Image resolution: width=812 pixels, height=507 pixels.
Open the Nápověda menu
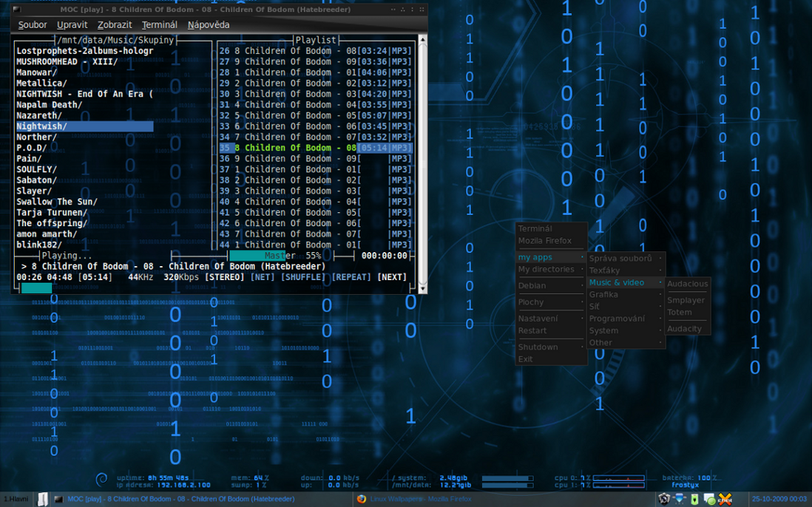pyautogui.click(x=209, y=25)
